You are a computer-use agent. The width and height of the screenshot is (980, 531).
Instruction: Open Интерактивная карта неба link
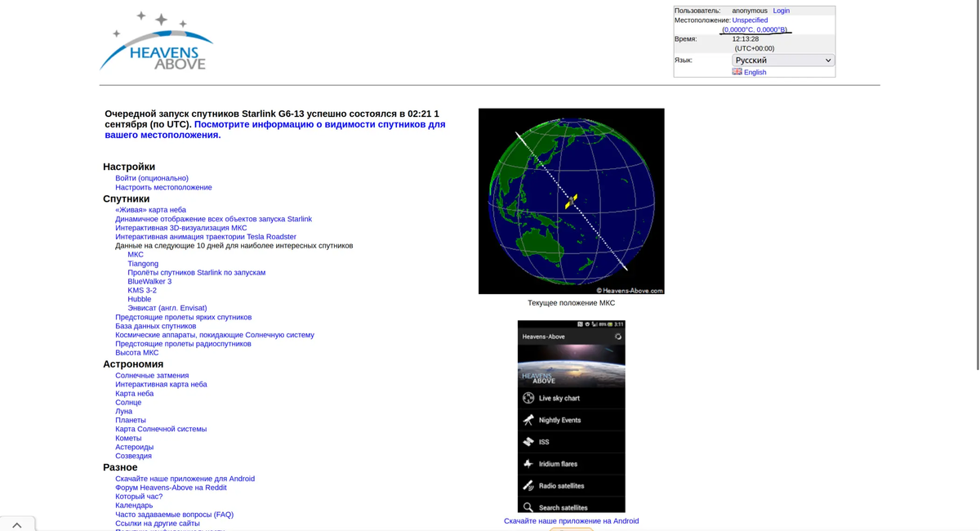coord(161,385)
